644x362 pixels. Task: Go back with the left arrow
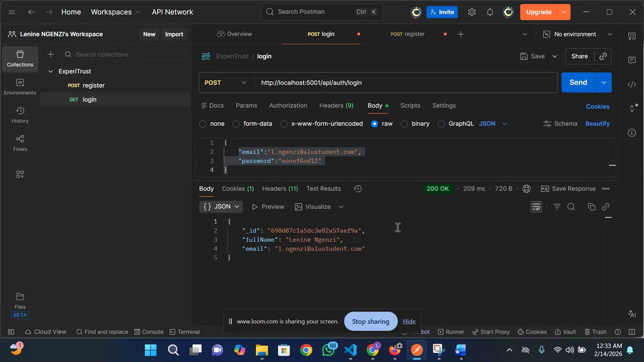pos(31,12)
